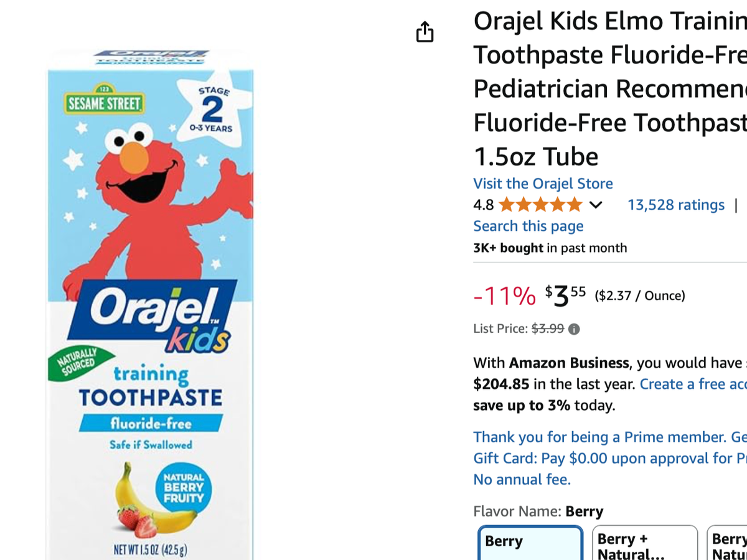Visit the Orajel Store link
This screenshot has height=560, width=747.
click(543, 184)
